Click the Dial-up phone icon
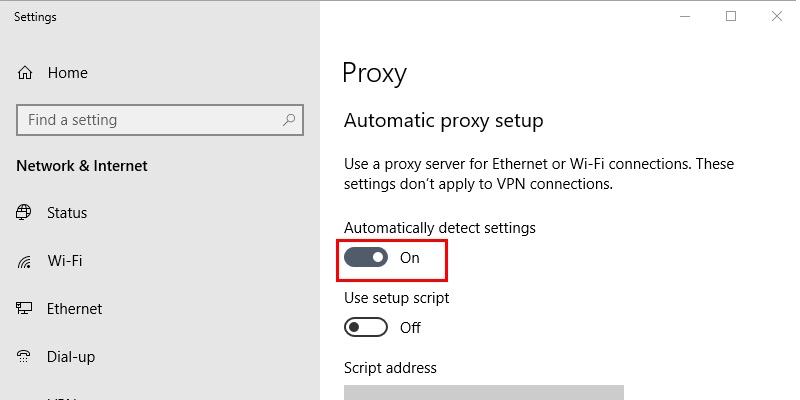 (23, 356)
